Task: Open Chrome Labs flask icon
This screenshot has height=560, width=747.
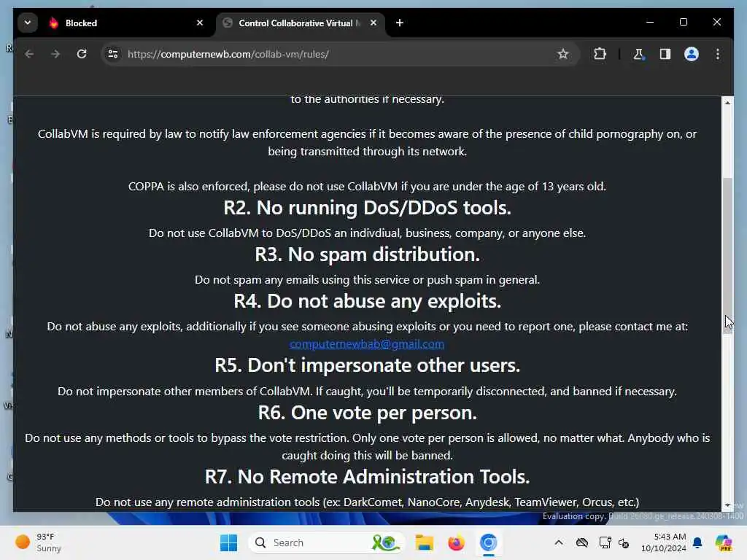Action: click(638, 54)
